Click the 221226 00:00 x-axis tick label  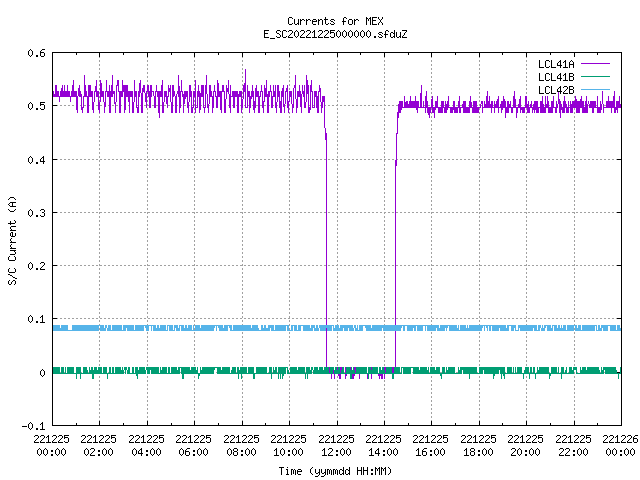pyautogui.click(x=620, y=446)
